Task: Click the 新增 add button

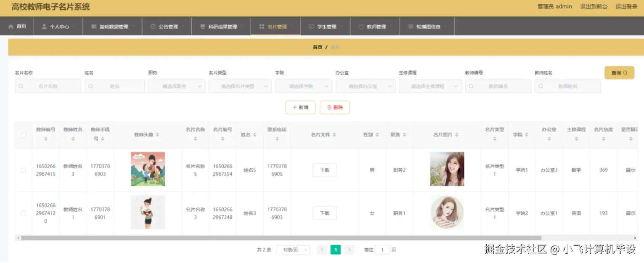Action: 300,107
